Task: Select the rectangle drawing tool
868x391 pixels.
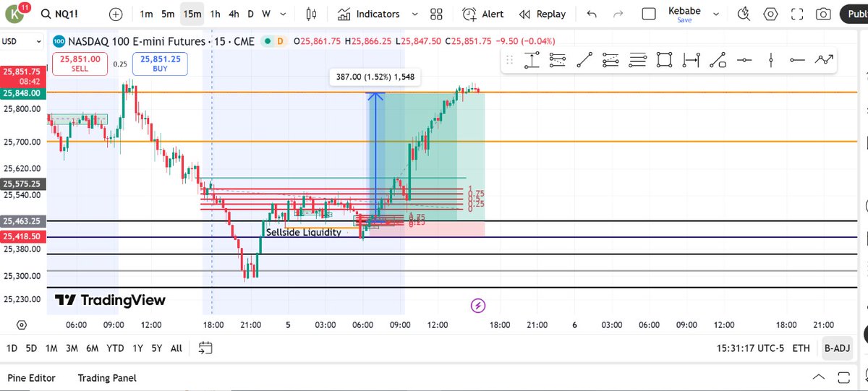Action: [x=665, y=61]
